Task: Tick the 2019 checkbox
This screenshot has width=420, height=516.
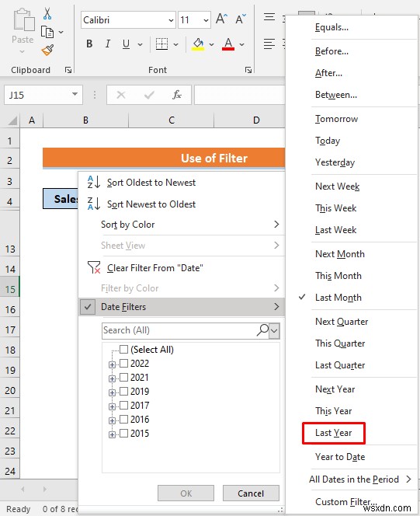Action: pyautogui.click(x=123, y=392)
